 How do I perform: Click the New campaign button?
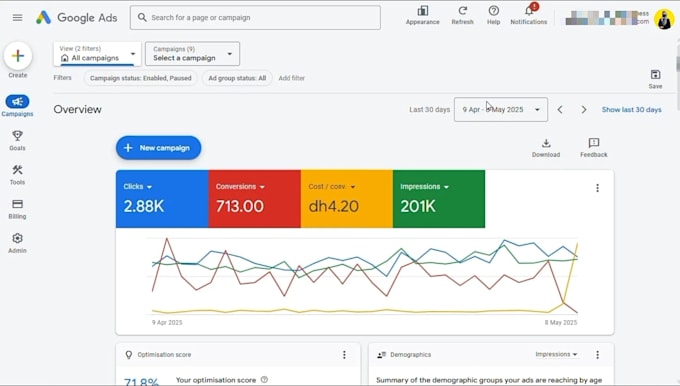tap(158, 148)
